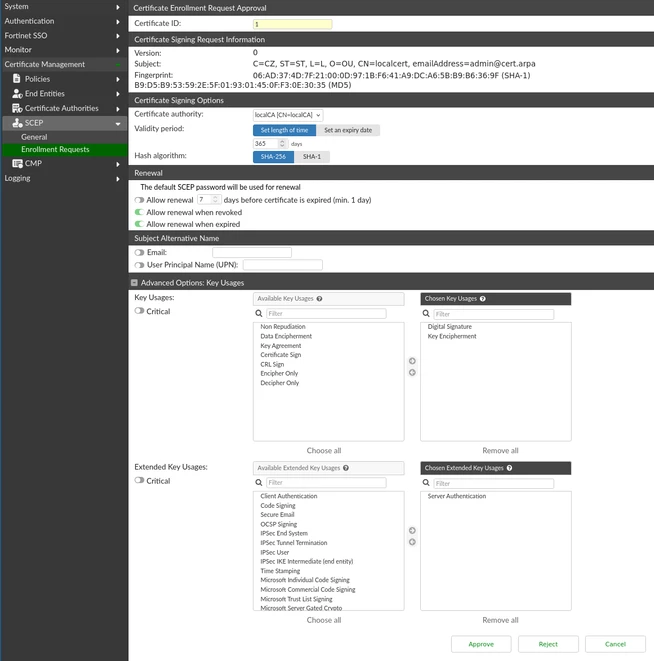Image resolution: width=654 pixels, height=661 pixels.
Task: Add selected extended key usage to chosen
Action: pyautogui.click(x=412, y=530)
